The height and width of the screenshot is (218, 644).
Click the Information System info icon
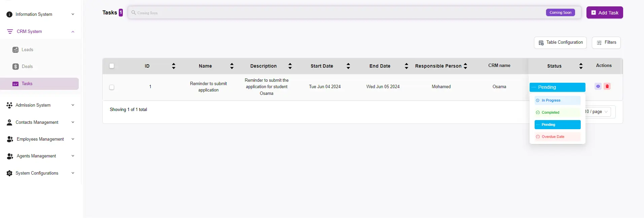coord(9,14)
